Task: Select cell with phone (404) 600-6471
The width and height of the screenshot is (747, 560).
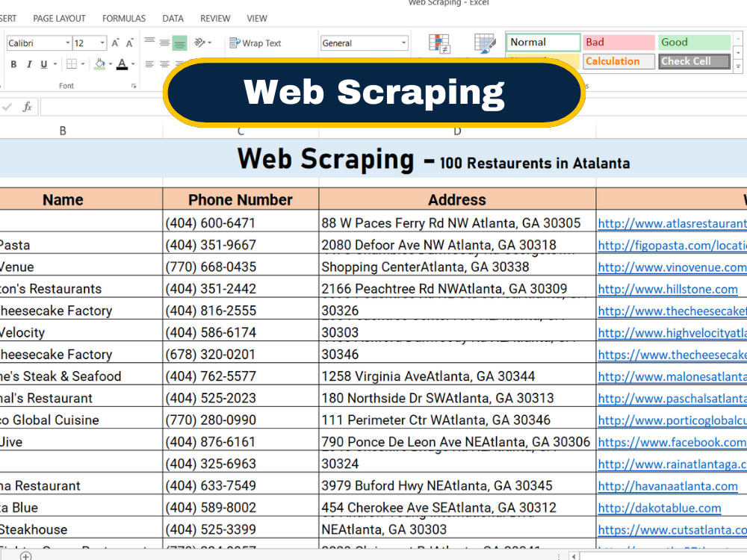Action: click(241, 223)
